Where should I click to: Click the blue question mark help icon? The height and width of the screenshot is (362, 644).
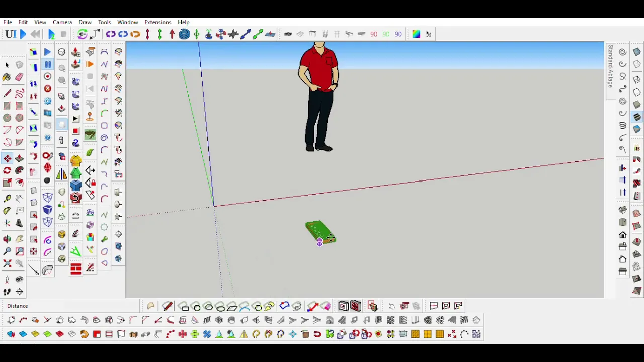(47, 137)
